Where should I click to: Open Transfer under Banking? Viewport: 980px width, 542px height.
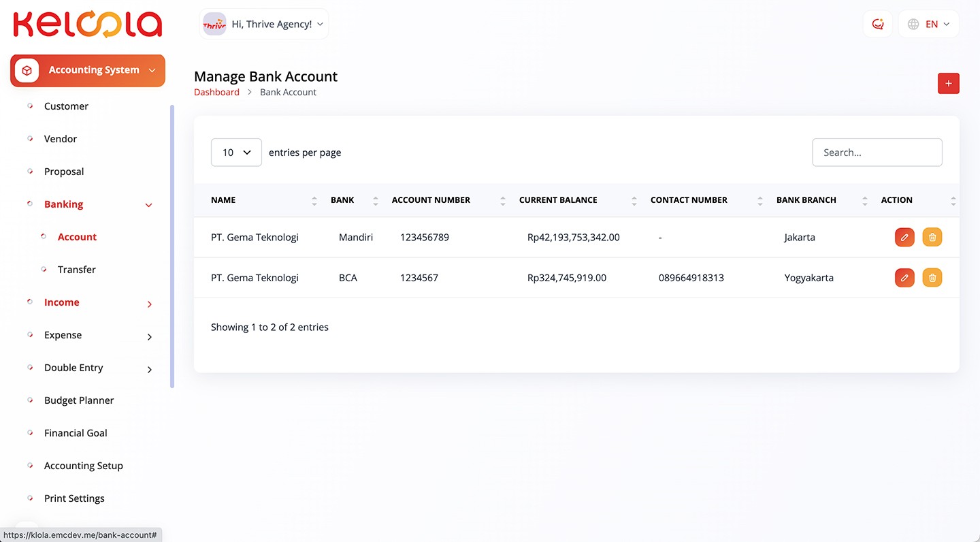(76, 270)
